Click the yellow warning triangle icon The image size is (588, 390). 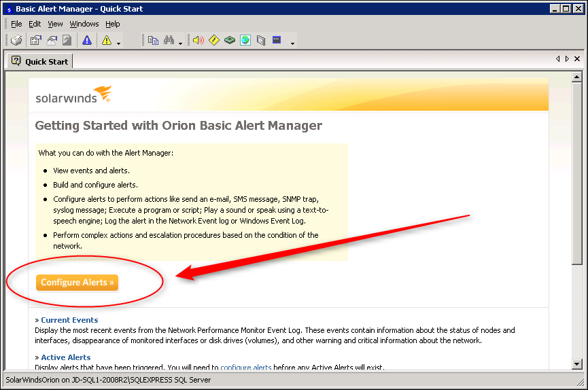coord(107,40)
